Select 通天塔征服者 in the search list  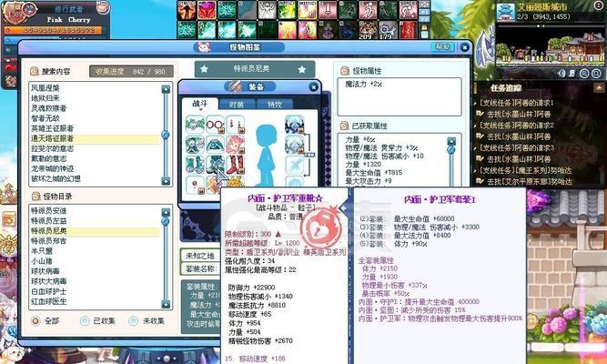(95, 138)
